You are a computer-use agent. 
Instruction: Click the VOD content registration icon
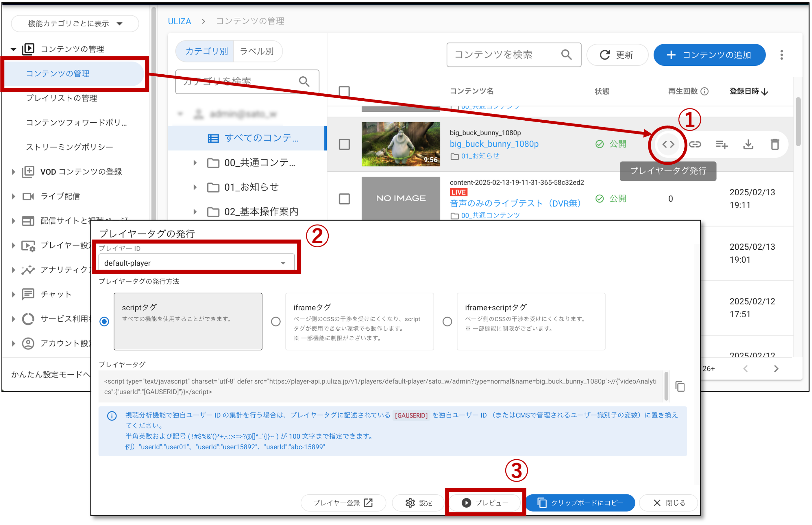tap(28, 172)
